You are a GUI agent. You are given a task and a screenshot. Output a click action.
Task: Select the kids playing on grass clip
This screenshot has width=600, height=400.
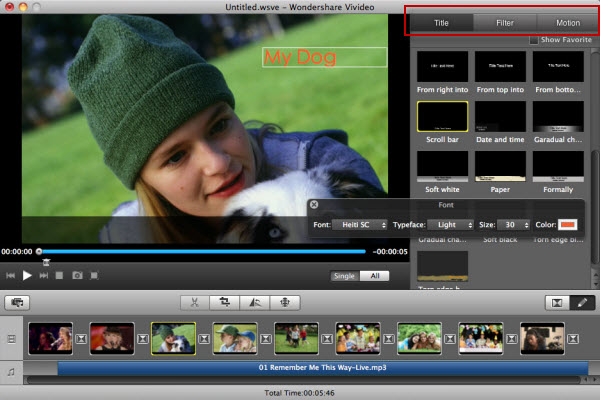[x=297, y=339]
